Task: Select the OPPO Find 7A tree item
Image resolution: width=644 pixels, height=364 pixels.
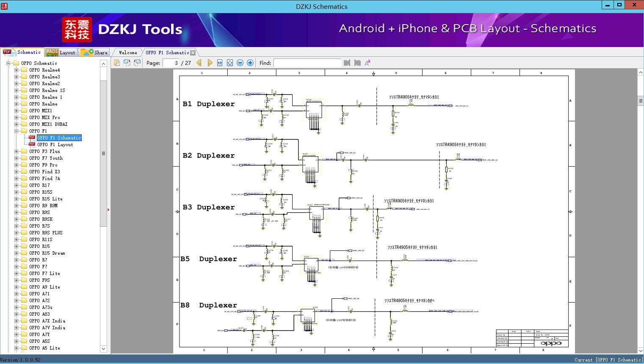Action: (44, 178)
